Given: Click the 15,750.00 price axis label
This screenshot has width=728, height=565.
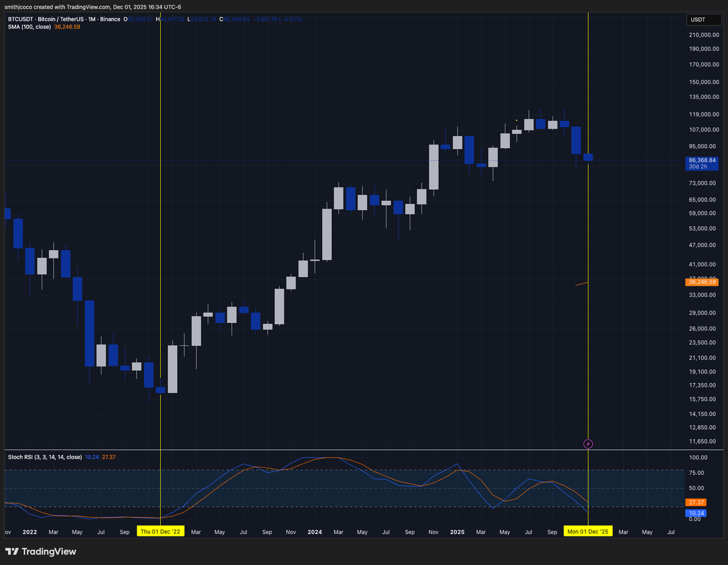Looking at the screenshot, I should coord(704,399).
